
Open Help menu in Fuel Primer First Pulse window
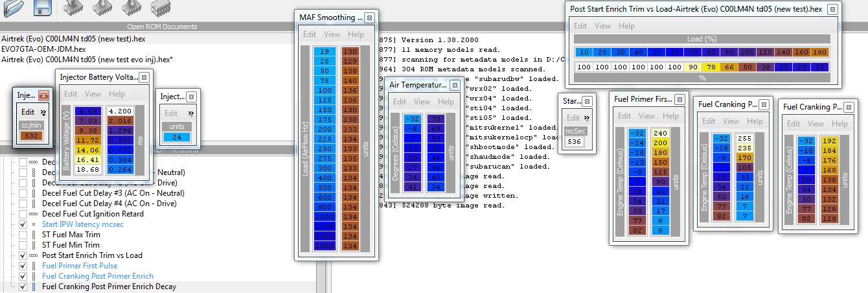(671, 116)
